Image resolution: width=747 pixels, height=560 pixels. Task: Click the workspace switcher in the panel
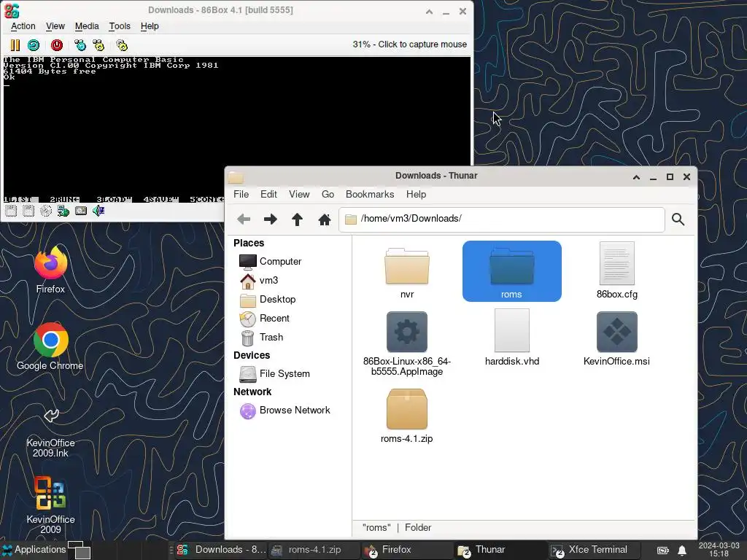pyautogui.click(x=79, y=550)
